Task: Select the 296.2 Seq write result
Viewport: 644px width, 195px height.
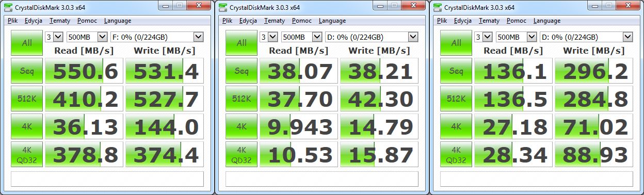Action: 594,71
